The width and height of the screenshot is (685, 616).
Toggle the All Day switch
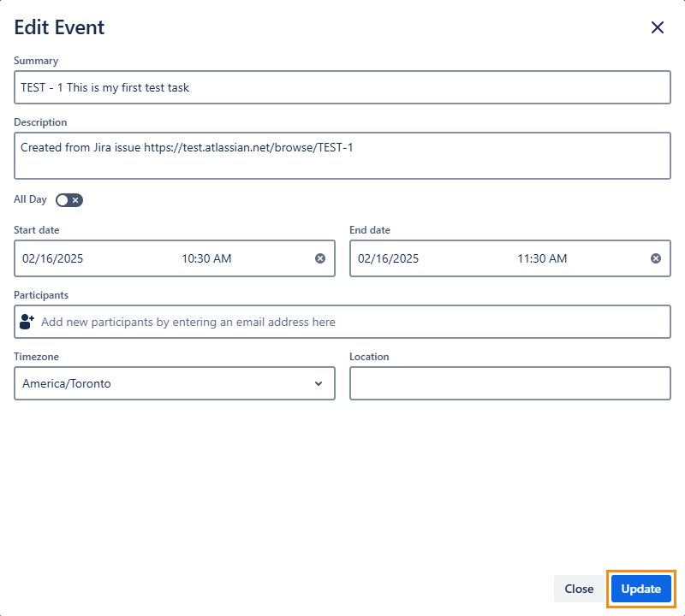click(x=69, y=200)
